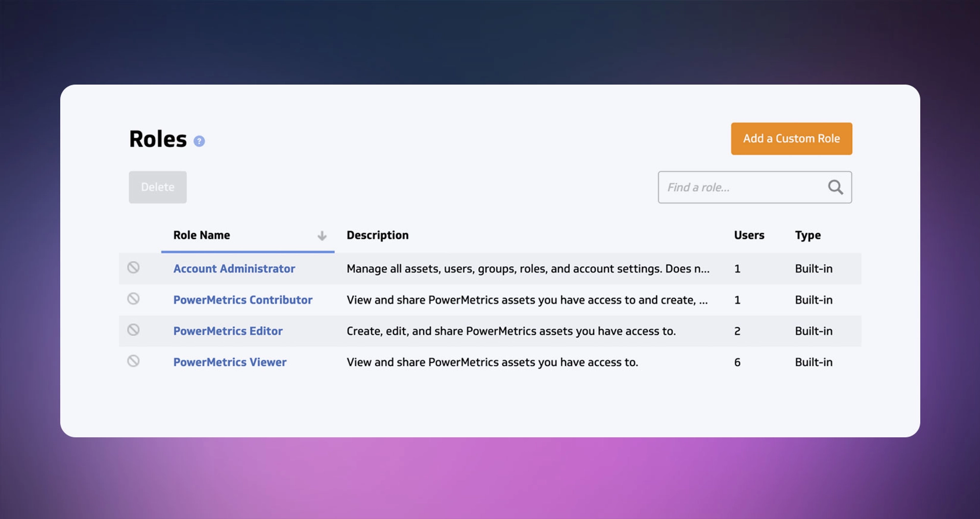980x519 pixels.
Task: Click Built-in type for PowerMetrics Viewer
Action: pos(814,362)
